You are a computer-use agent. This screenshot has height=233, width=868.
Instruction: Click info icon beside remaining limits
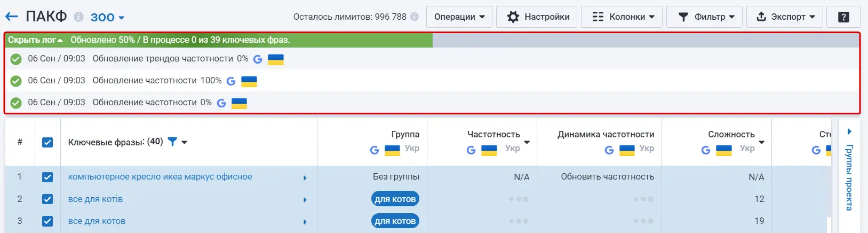415,17
